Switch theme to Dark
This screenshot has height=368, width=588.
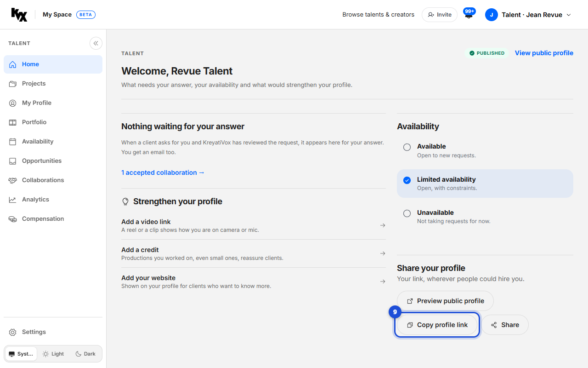85,354
